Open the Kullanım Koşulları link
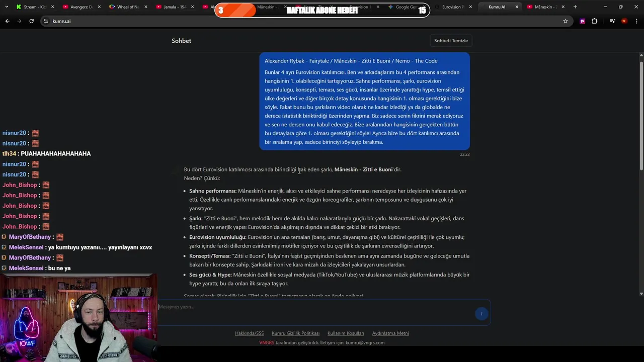Viewport: 644px width, 362px height. click(x=346, y=333)
